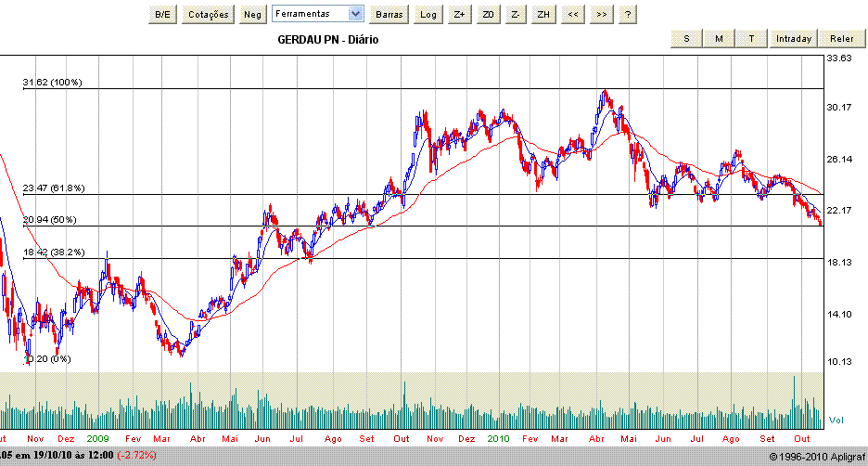This screenshot has width=868, height=466.
Task: Click the 33.63 price axis value
Action: pos(839,58)
